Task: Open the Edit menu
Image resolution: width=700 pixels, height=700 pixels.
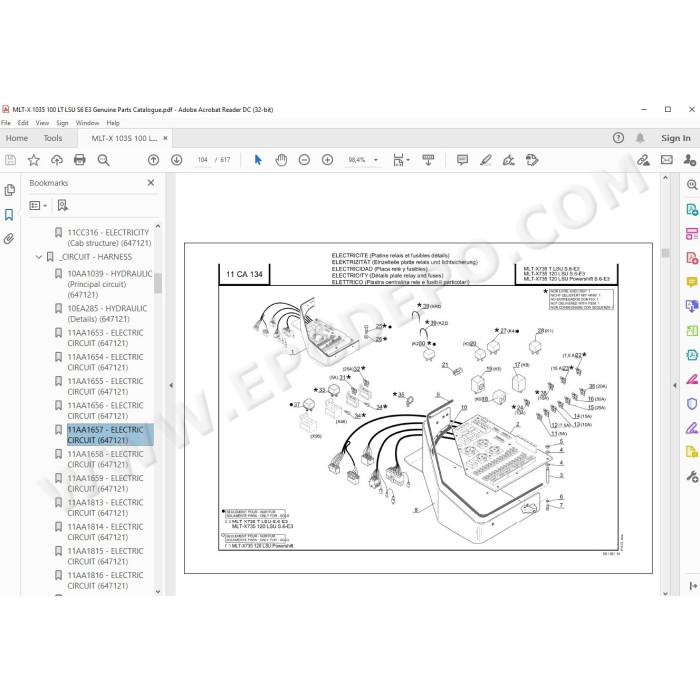Action: (x=23, y=123)
